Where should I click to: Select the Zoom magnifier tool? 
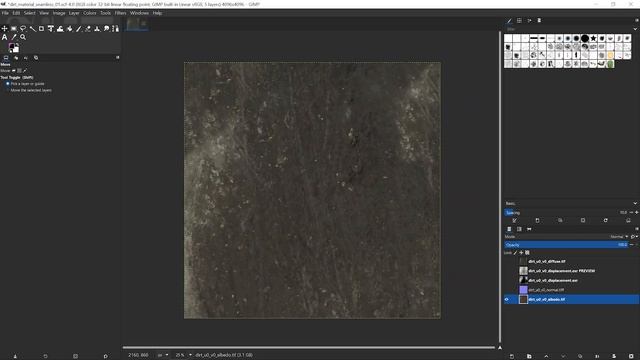point(23,37)
